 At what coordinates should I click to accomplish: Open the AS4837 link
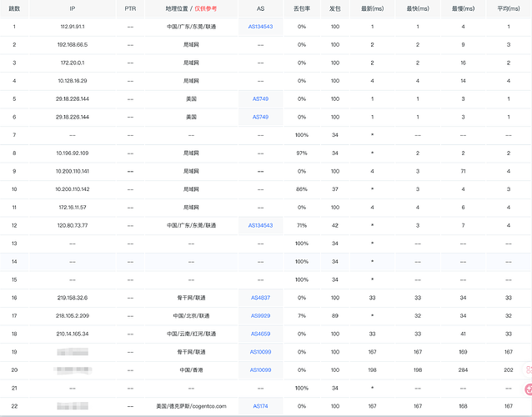pos(260,298)
